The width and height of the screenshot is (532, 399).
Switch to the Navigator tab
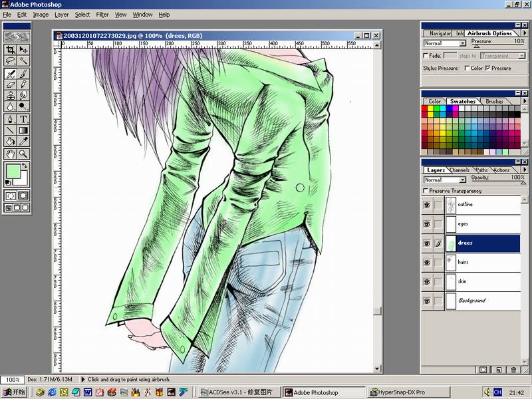(440, 33)
